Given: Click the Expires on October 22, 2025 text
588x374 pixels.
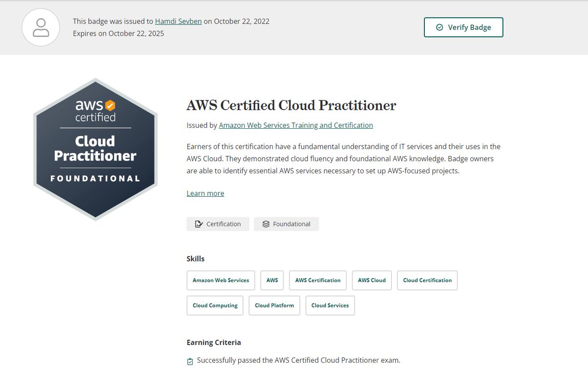Looking at the screenshot, I should click(x=119, y=34).
